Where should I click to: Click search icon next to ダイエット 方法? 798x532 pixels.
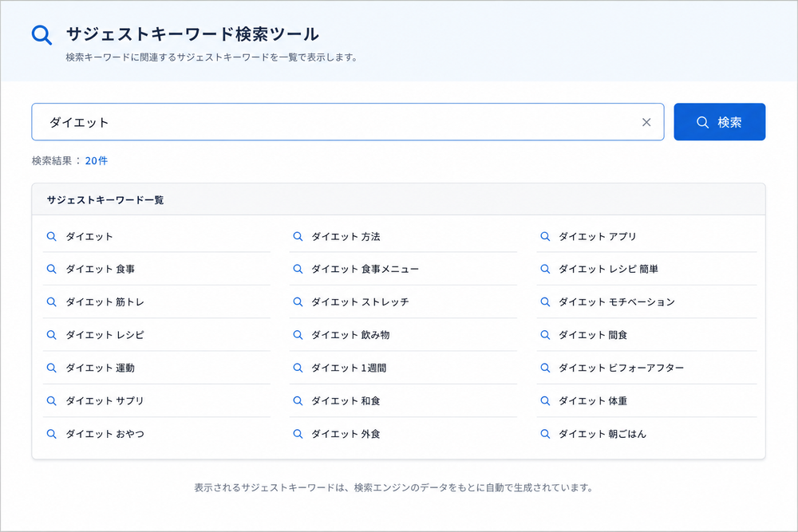(298, 237)
